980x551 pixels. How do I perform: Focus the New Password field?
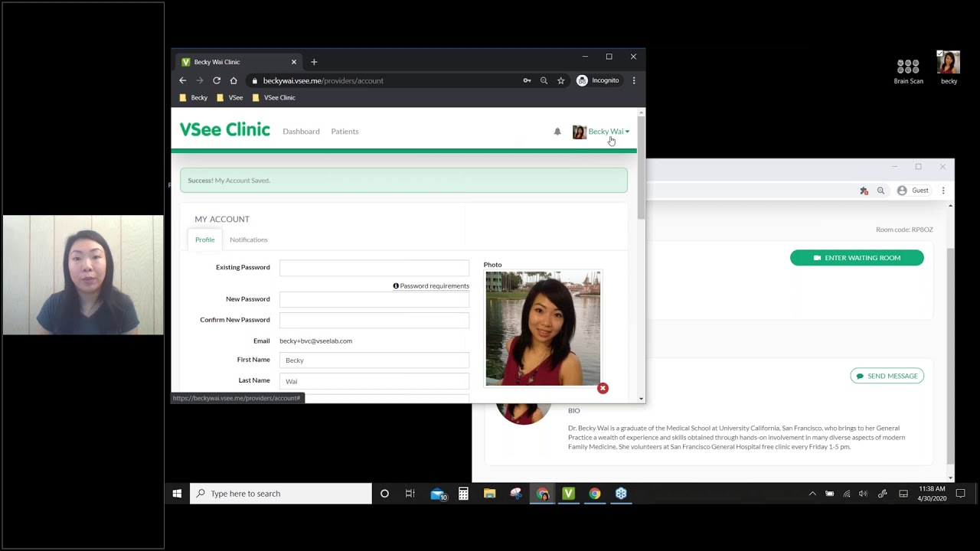tap(374, 299)
